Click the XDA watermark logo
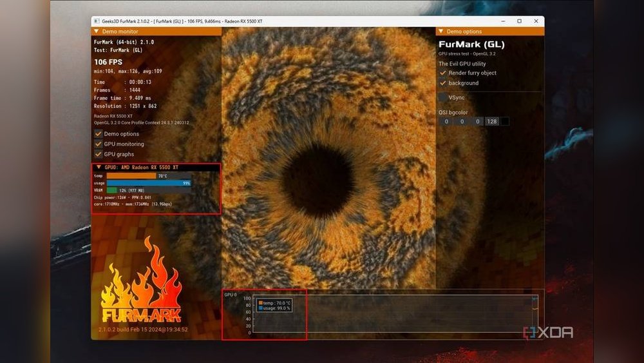The height and width of the screenshot is (363, 644). click(x=547, y=333)
